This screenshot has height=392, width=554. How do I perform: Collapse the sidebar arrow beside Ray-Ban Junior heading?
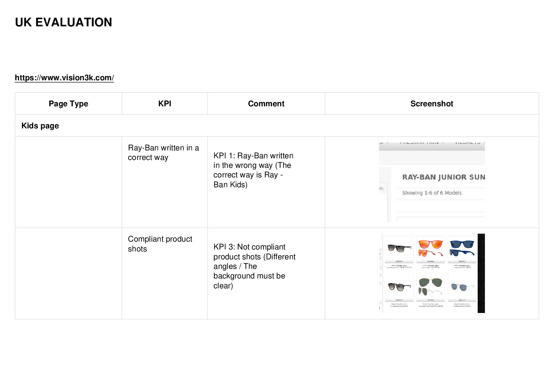382,188
